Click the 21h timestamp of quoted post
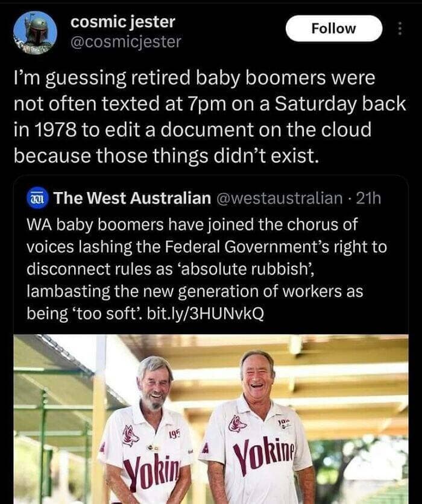This screenshot has height=504, width=422. pyautogui.click(x=368, y=198)
